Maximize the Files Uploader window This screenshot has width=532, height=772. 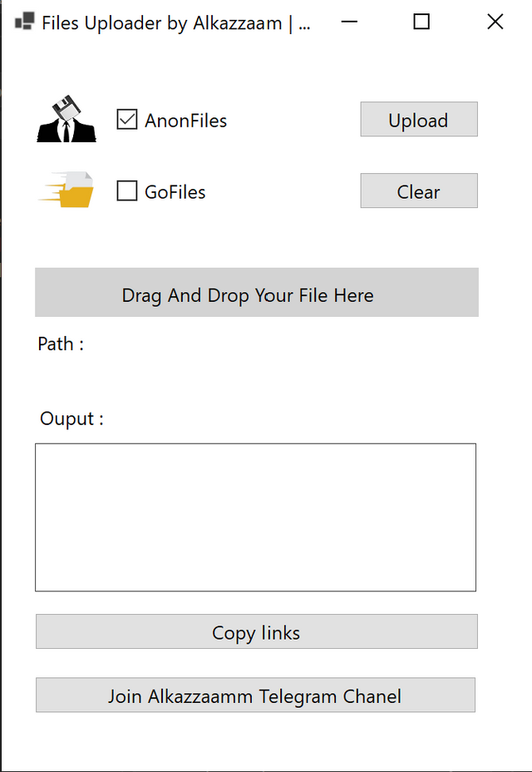421,22
